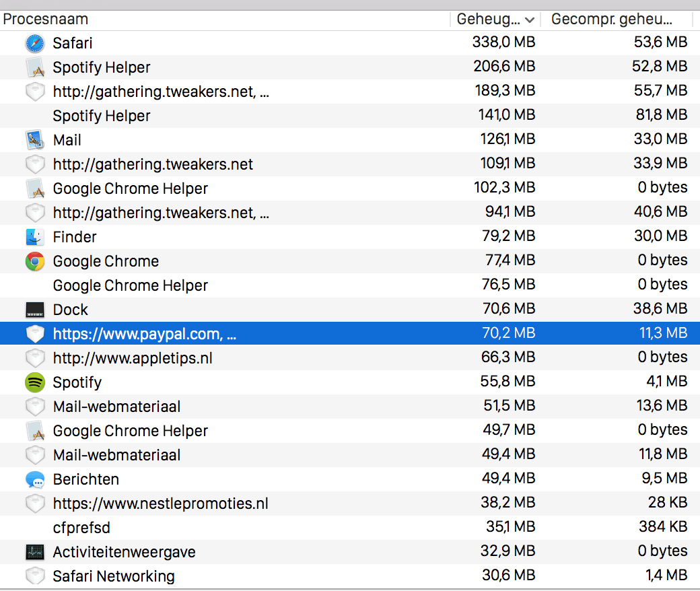This screenshot has width=700, height=591.
Task: Click the shield icon of the 109,1 MB tweakers row
Action: [x=35, y=164]
